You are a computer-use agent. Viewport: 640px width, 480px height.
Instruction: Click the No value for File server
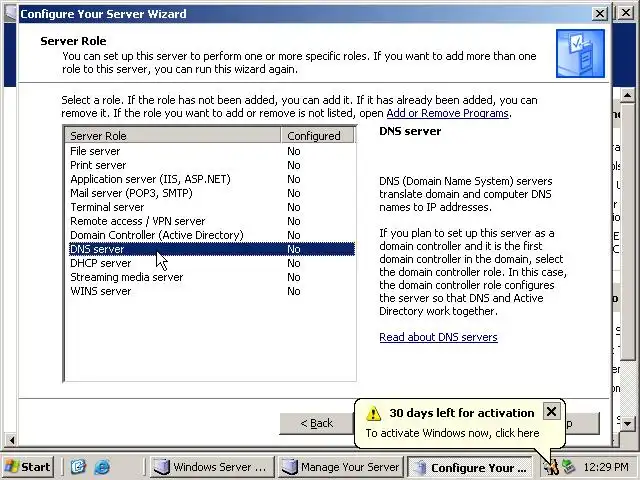(x=294, y=151)
